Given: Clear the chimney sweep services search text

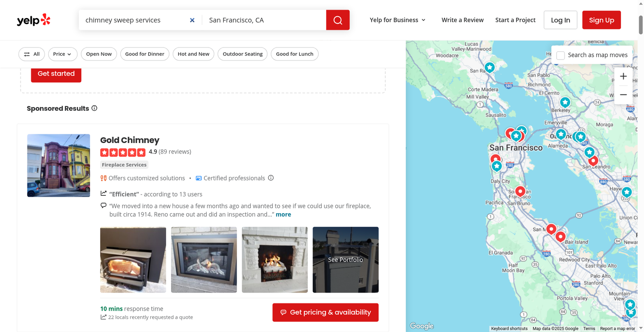Looking at the screenshot, I should [x=192, y=20].
